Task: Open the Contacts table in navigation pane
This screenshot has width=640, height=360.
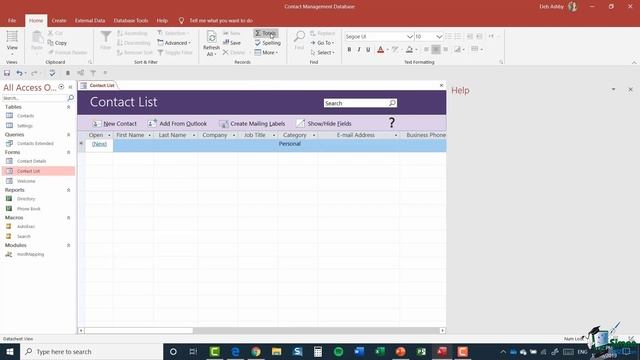Action: click(x=25, y=116)
